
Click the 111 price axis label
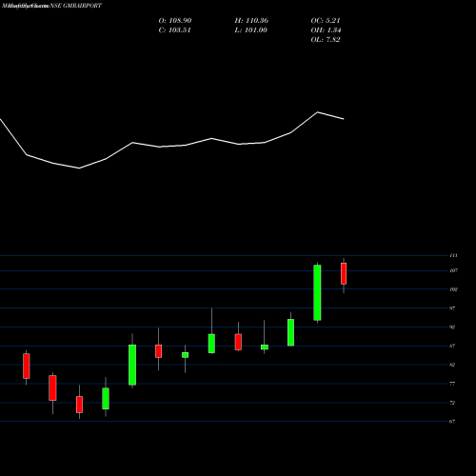point(453,255)
